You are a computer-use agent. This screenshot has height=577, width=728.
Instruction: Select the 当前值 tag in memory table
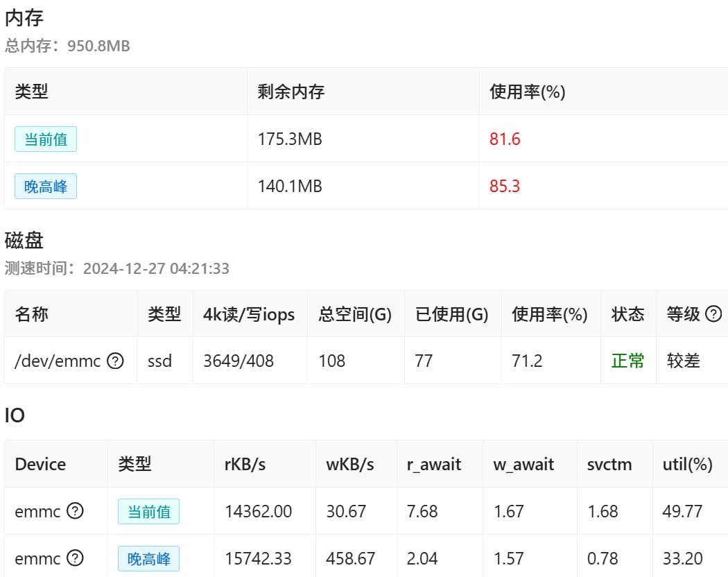pos(46,139)
